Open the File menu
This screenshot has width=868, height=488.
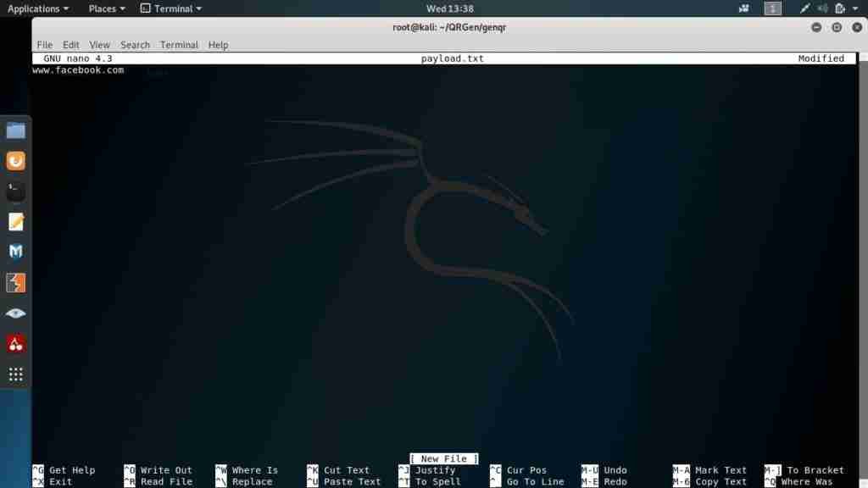click(44, 45)
